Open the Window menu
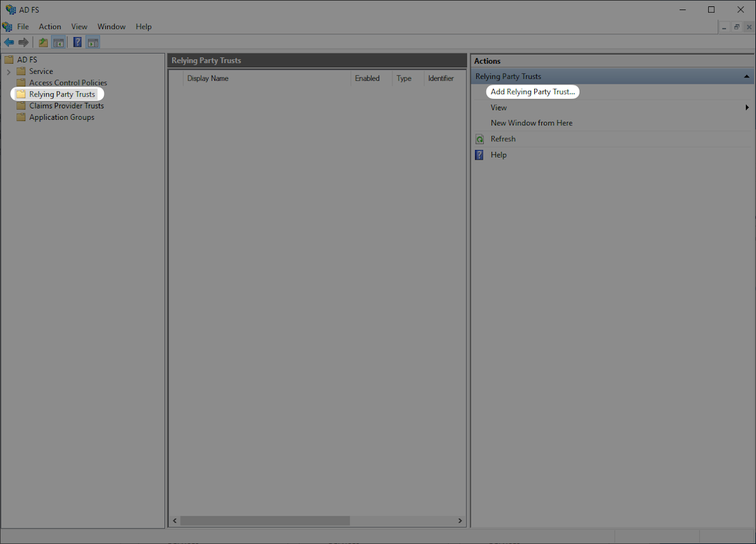 (112, 26)
